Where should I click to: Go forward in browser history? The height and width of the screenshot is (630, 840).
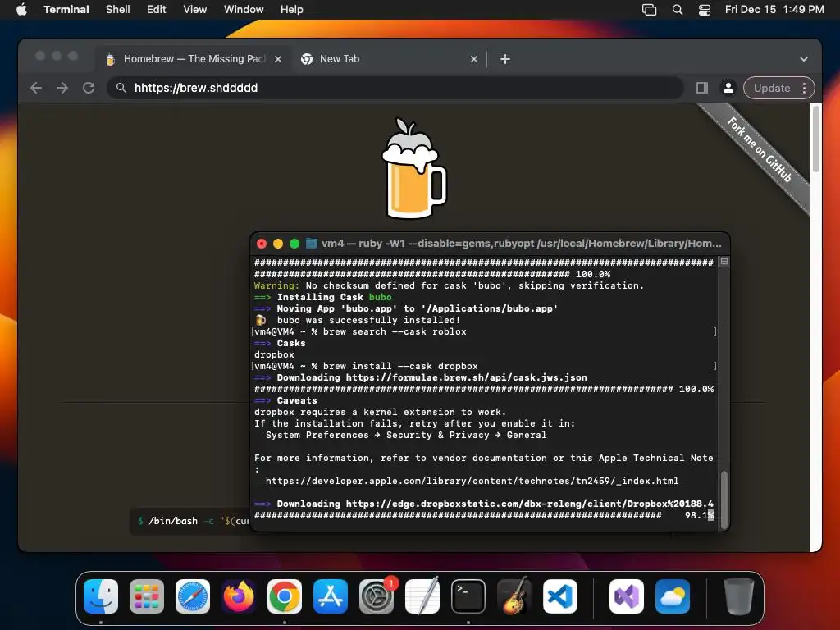tap(62, 88)
